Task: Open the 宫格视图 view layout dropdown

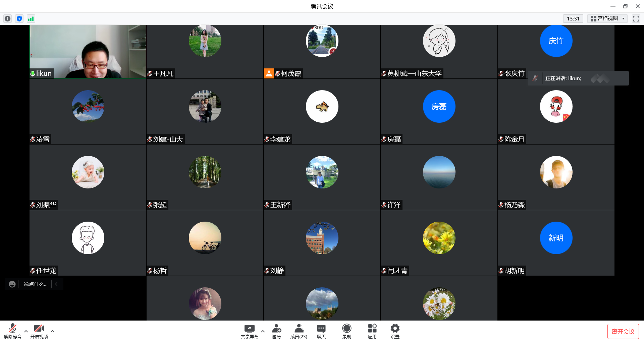Action: (607, 19)
